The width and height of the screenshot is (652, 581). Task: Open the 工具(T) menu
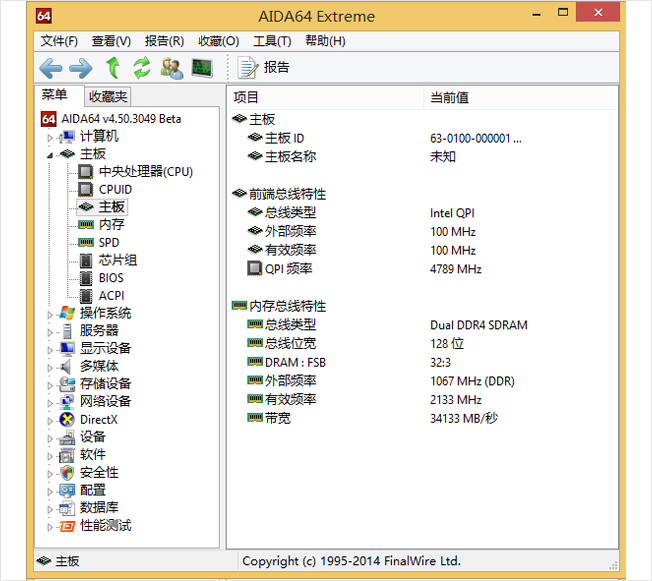272,41
